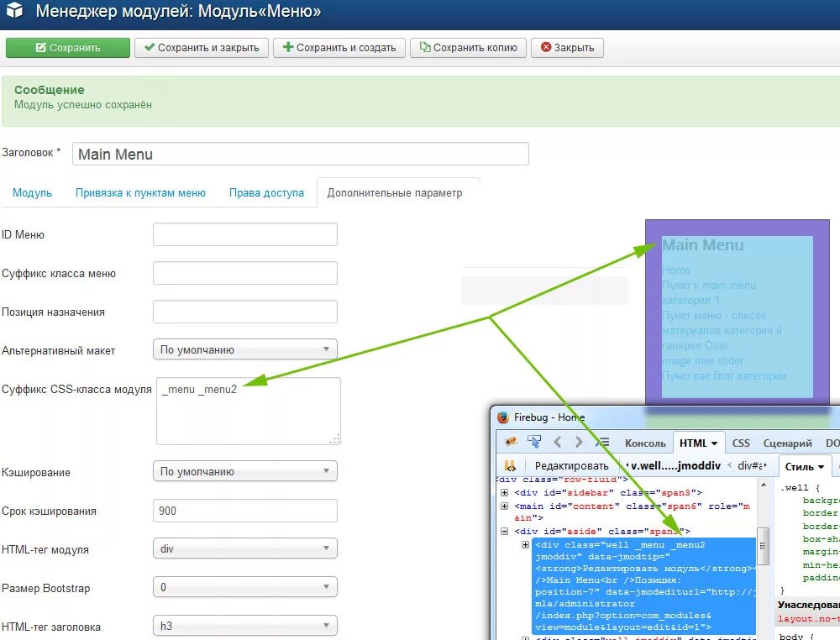This screenshot has height=640, width=840.
Task: Click Firebug inspect element icon
Action: click(534, 442)
